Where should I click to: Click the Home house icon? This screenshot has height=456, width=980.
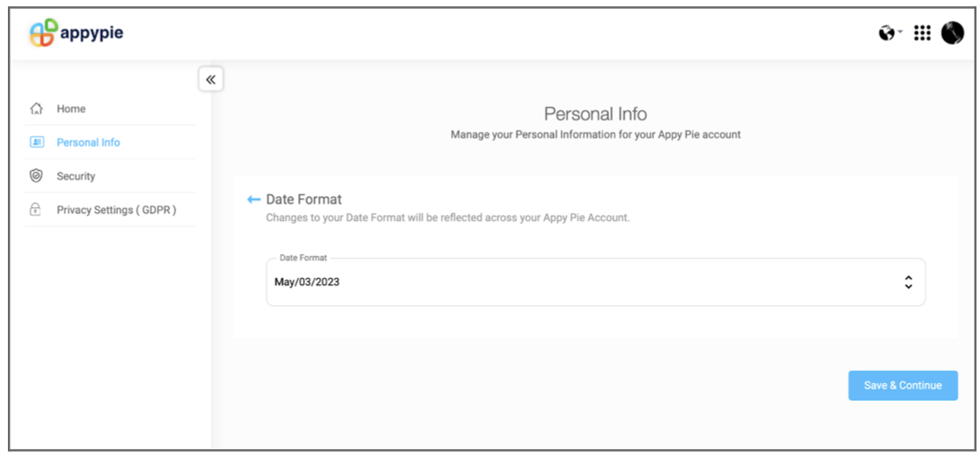click(x=36, y=109)
